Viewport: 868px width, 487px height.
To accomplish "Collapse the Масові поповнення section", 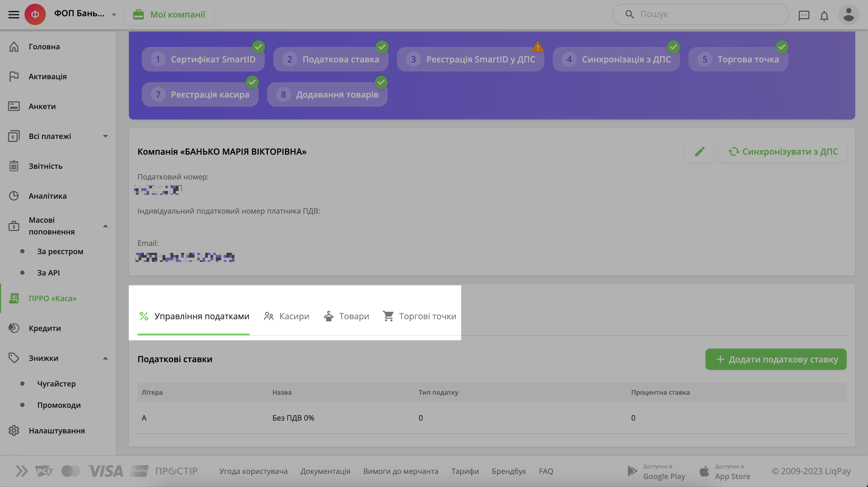I will coord(106,226).
